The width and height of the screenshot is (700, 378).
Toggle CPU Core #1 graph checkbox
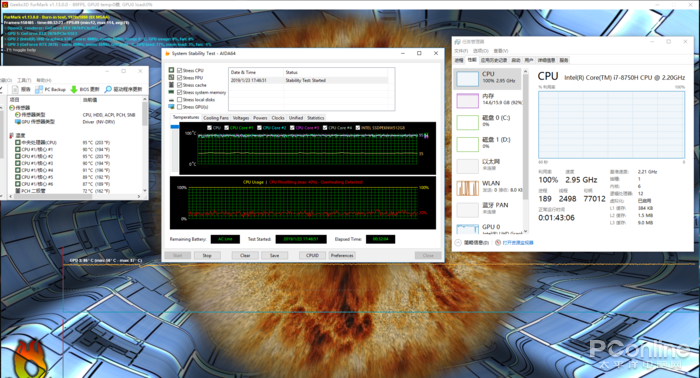pos(226,128)
